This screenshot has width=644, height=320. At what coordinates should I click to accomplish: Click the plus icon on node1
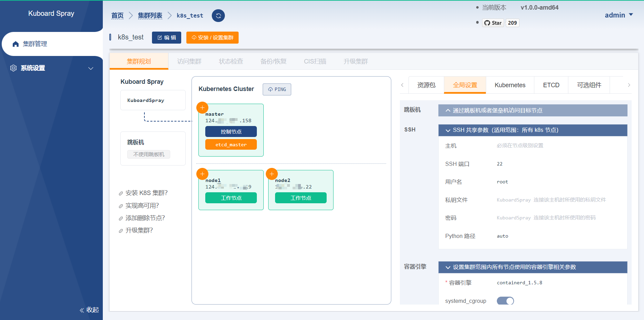point(202,174)
